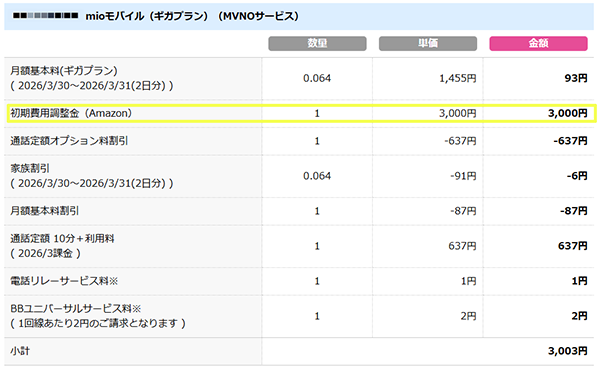The image size is (600, 376).
Task: Click the 数量 column header
Action: tap(317, 44)
